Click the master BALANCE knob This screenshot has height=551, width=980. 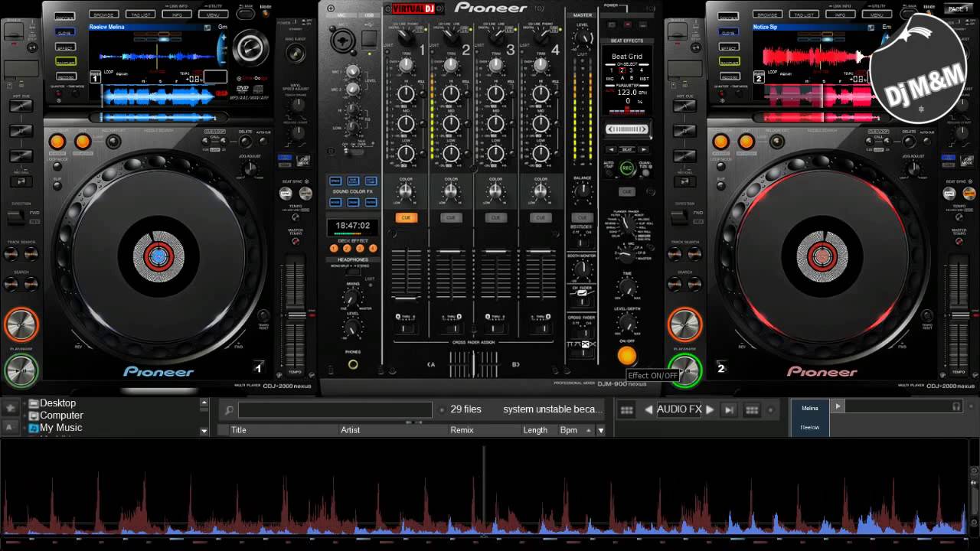click(583, 191)
